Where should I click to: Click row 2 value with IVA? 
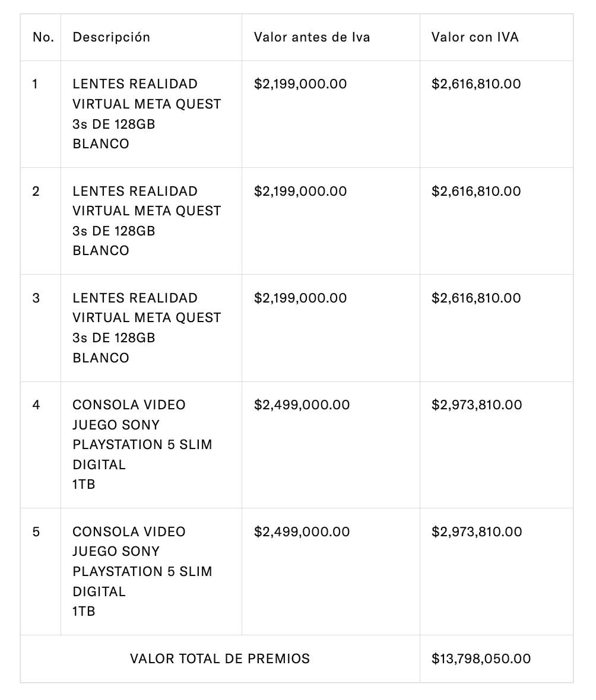pyautogui.click(x=476, y=191)
